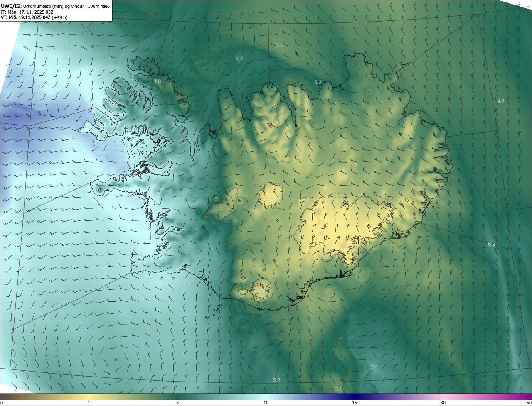The image size is (532, 406).
Task: Click the colour scale label '15'
Action: (355, 403)
